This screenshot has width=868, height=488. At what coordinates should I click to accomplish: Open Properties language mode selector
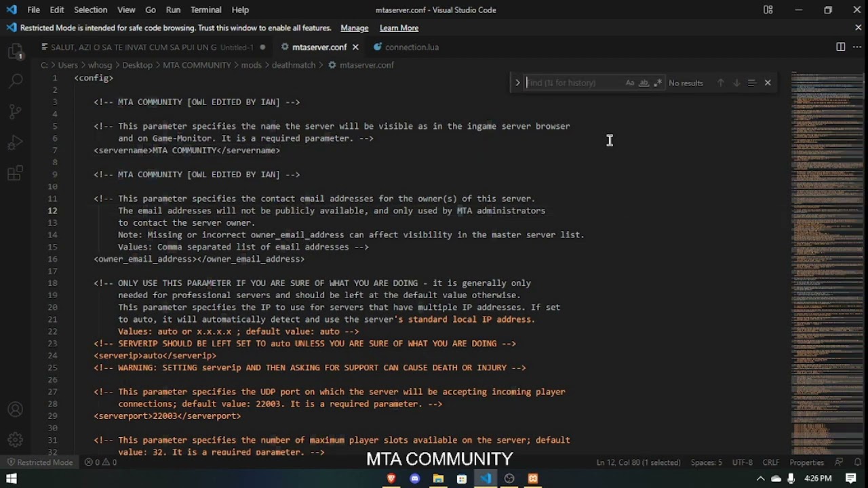(806, 462)
